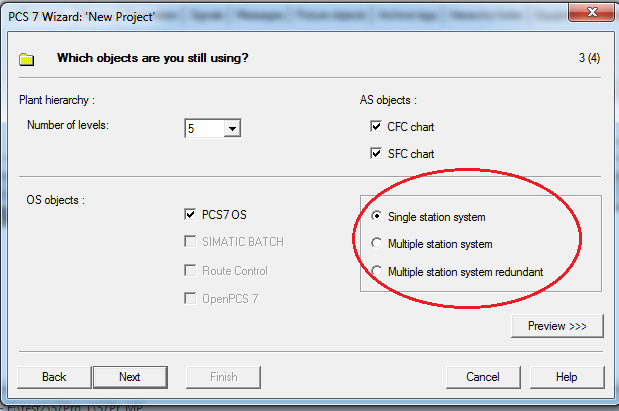Tick the Route Control checkbox
619x411 pixels.
[x=190, y=270]
